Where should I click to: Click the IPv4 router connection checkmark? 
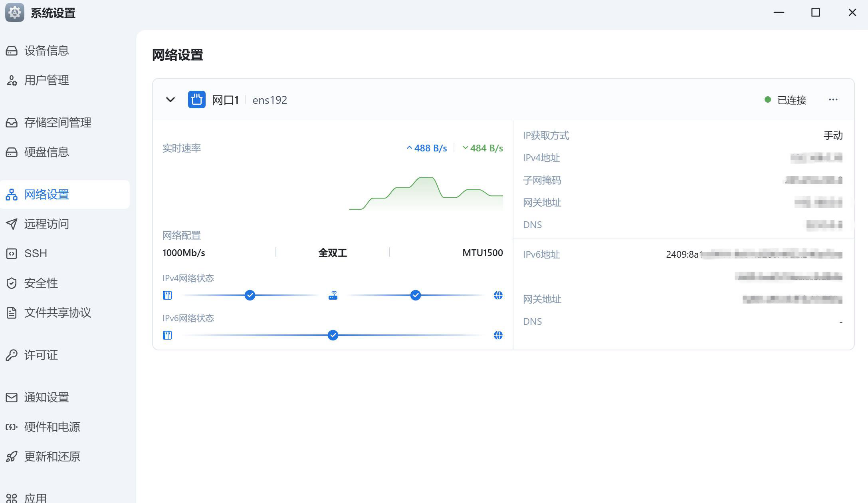click(250, 295)
